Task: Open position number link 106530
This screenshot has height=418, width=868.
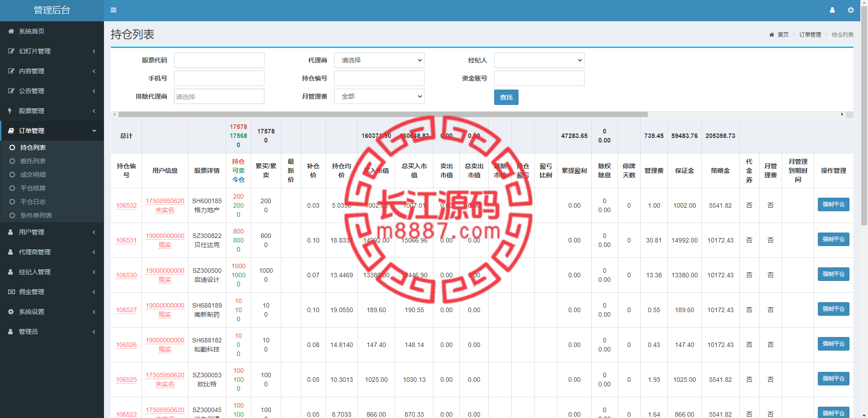Action: click(x=126, y=275)
